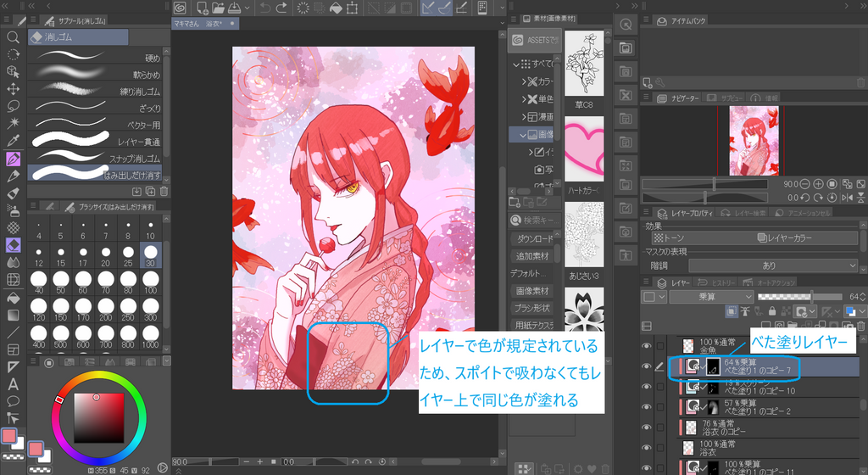868x475 pixels.
Task: Select the Eyedropper tool
Action: 14,141
